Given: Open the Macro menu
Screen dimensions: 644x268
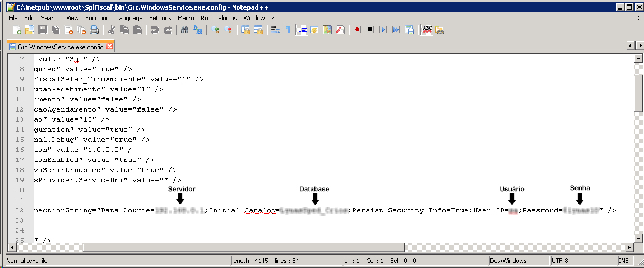Looking at the screenshot, I should [x=186, y=18].
